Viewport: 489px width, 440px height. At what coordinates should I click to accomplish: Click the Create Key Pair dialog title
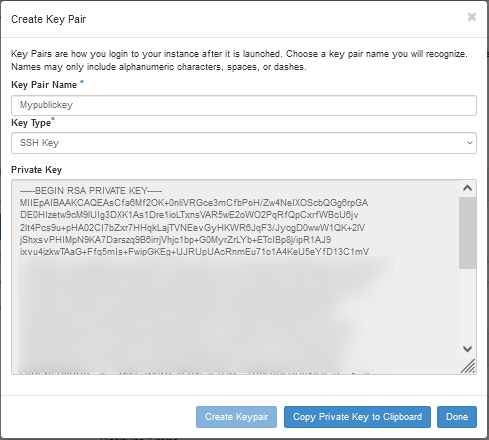[x=49, y=19]
